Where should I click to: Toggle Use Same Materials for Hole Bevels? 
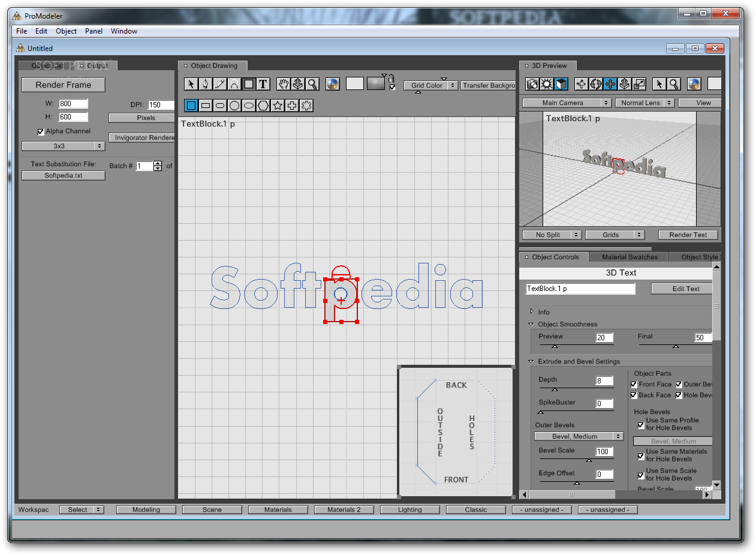click(x=641, y=456)
